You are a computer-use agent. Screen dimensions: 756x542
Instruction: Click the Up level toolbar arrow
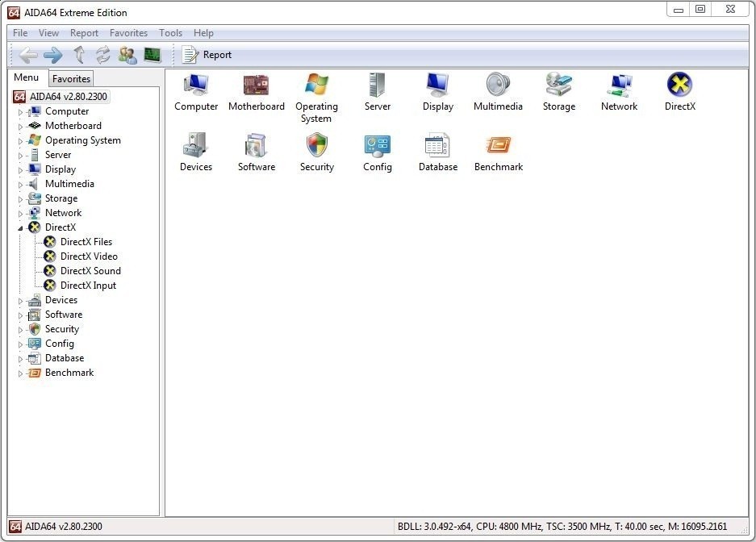tap(80, 54)
